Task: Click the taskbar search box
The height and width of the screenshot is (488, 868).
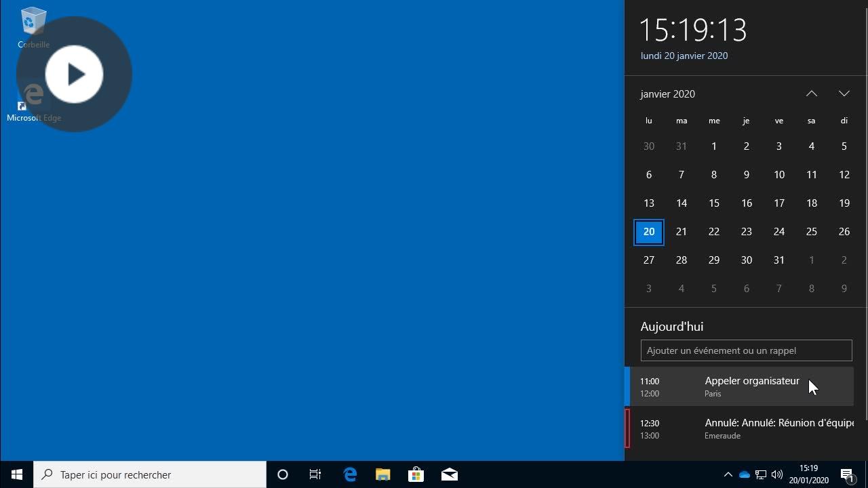Action: point(151,474)
